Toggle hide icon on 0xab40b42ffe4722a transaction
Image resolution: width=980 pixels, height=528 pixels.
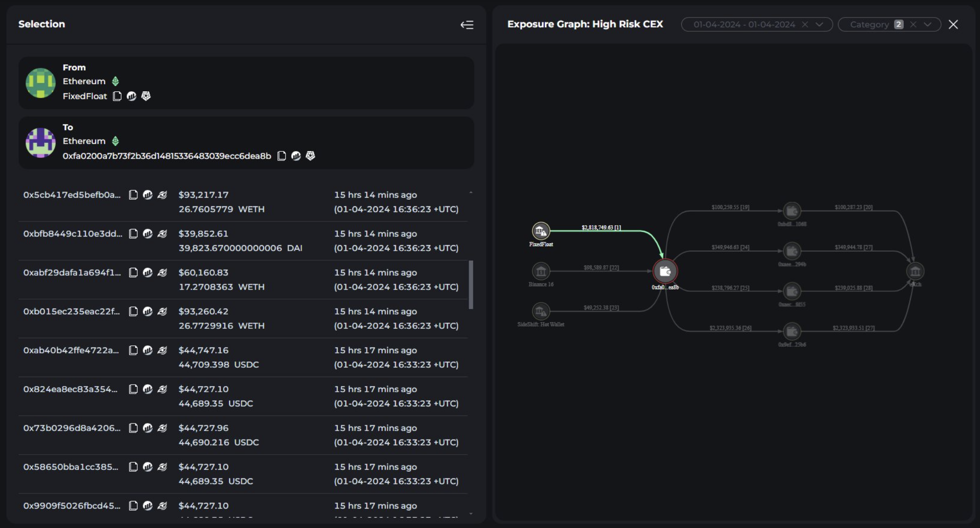(x=162, y=350)
